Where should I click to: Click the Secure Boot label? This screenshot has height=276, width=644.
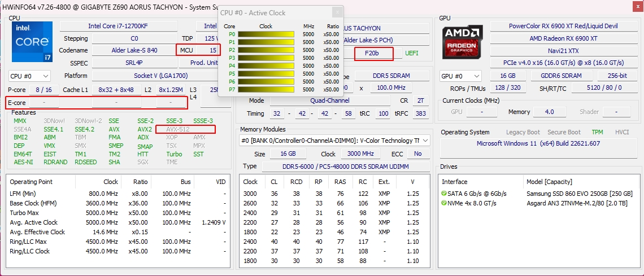pos(564,132)
